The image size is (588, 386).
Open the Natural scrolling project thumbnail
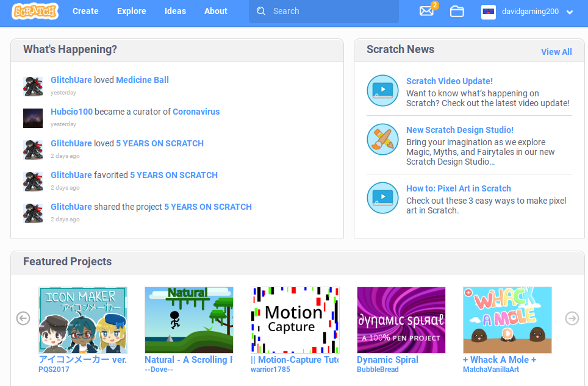tap(189, 320)
